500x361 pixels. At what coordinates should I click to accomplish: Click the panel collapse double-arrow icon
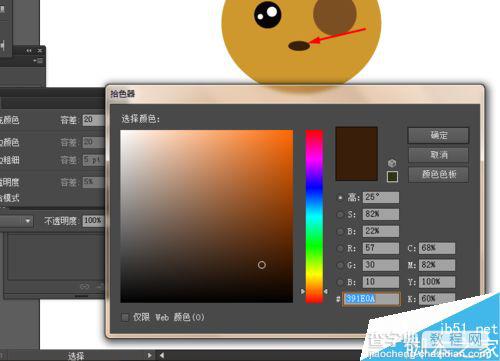(x=29, y=51)
